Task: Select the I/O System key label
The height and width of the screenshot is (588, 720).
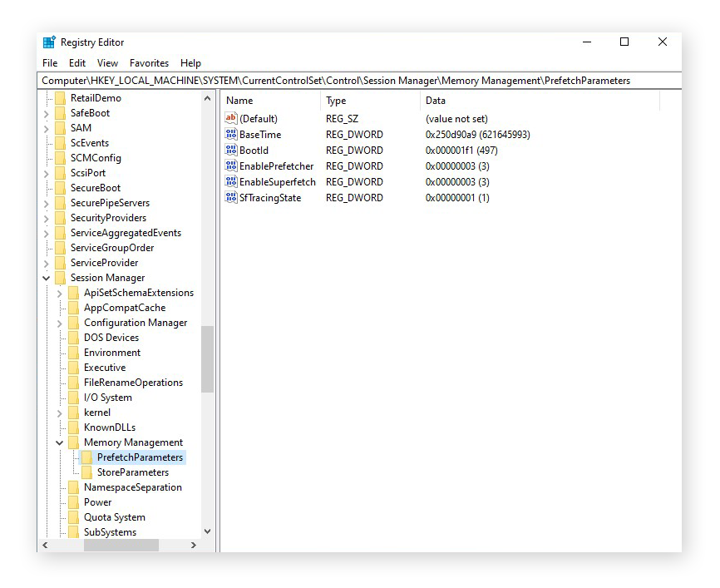Action: click(x=107, y=398)
